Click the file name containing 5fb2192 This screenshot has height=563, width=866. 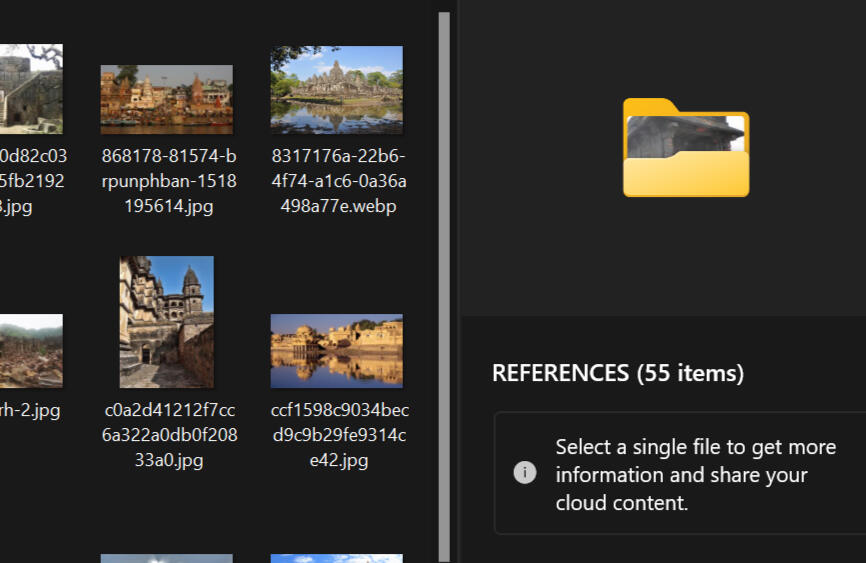coord(32,182)
